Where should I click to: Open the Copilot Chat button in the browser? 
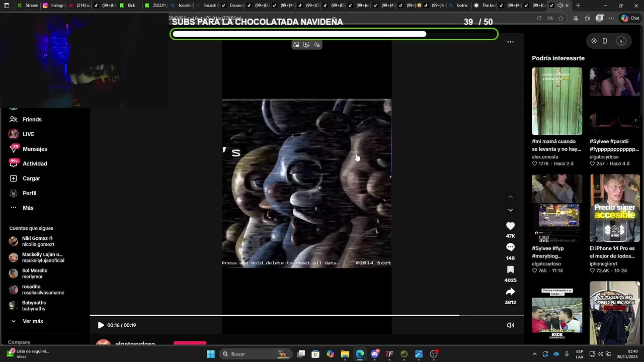click(x=630, y=18)
